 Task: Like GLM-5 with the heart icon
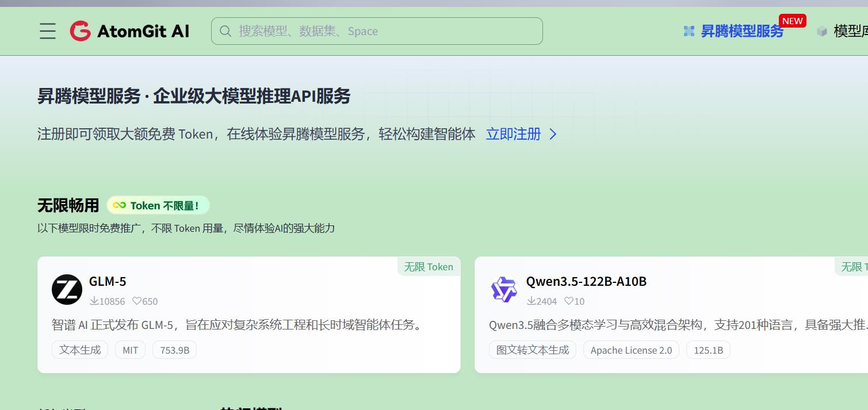[137, 301]
